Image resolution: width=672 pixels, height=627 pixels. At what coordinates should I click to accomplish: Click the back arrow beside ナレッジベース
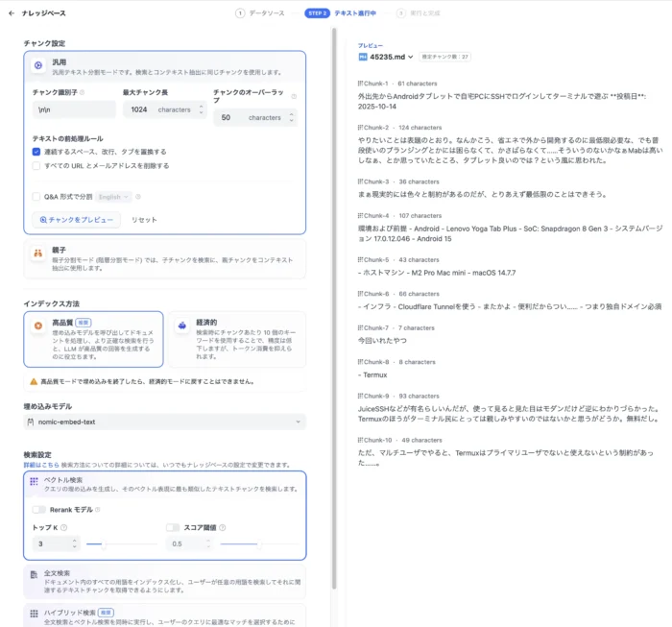point(12,13)
